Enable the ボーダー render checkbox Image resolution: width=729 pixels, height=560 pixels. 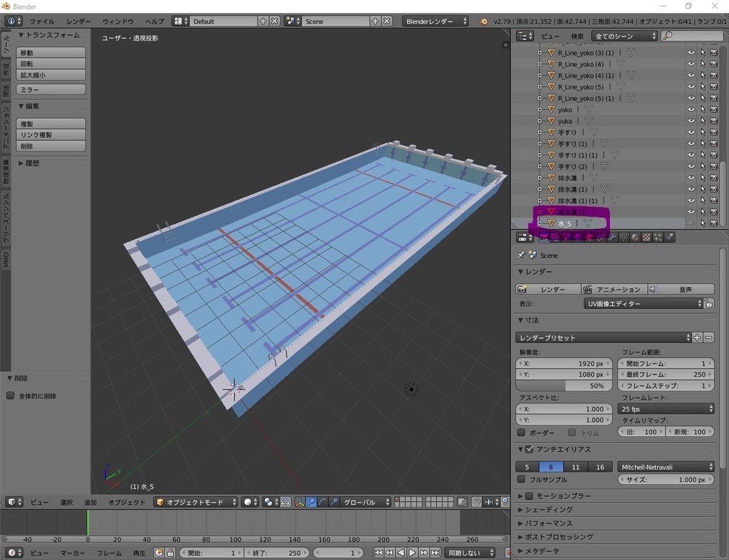(522, 432)
